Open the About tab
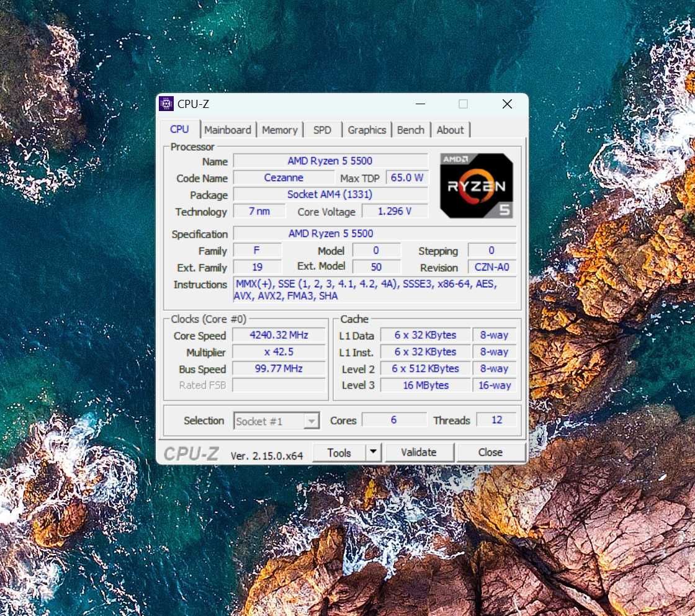Screen dimensions: 695x616 (x=450, y=130)
